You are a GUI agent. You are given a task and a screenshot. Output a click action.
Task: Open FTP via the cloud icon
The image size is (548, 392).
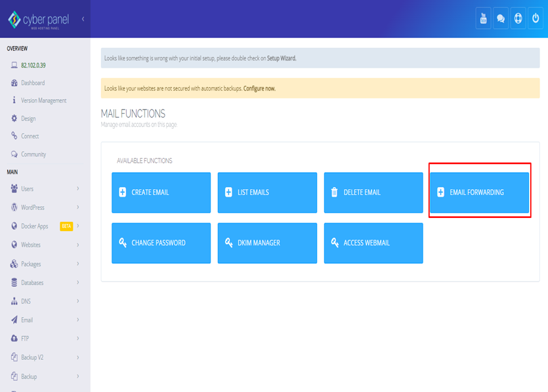[14, 339]
